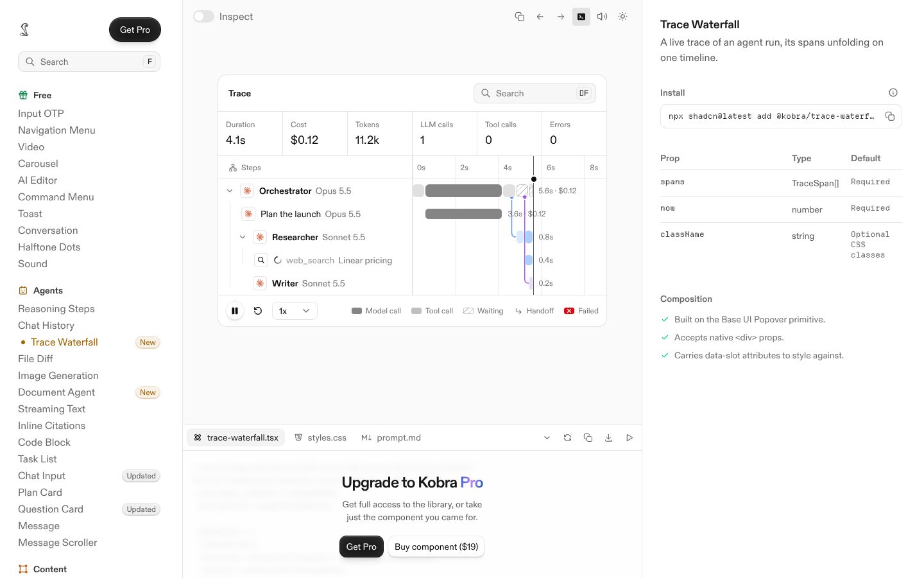924x578 pixels.
Task: Copy the code with the code panel copy icon
Action: coord(588,438)
